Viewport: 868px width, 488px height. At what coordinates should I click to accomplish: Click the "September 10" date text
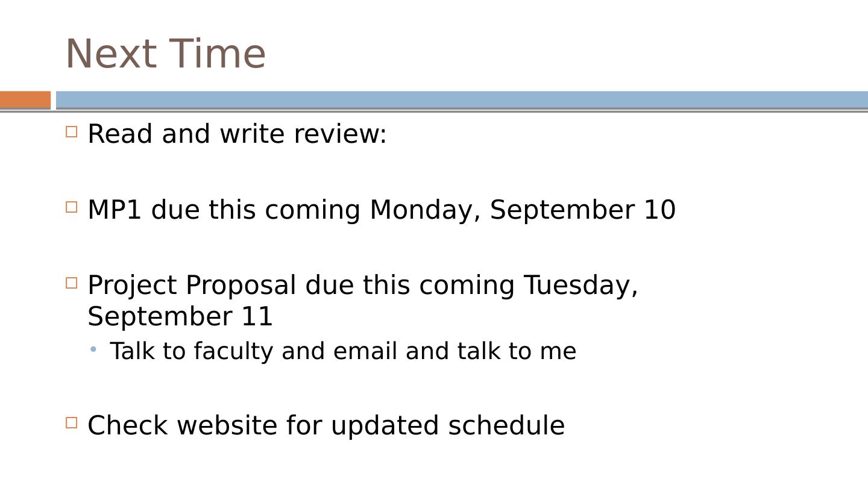[x=582, y=210]
